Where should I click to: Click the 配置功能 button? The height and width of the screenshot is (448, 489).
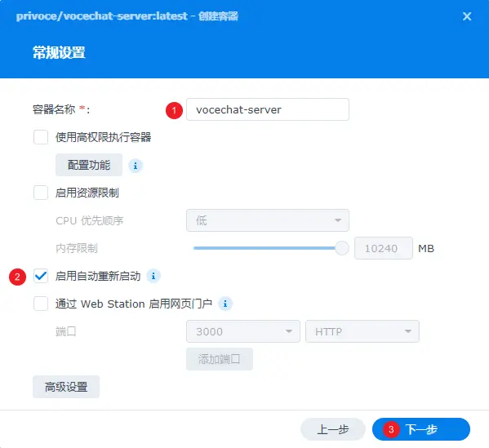89,165
